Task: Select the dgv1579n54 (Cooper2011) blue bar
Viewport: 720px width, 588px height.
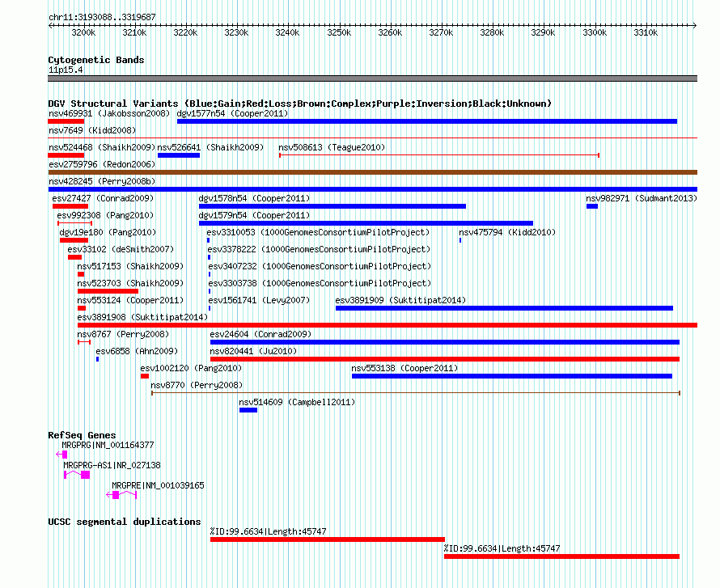Action: pyautogui.click(x=366, y=223)
